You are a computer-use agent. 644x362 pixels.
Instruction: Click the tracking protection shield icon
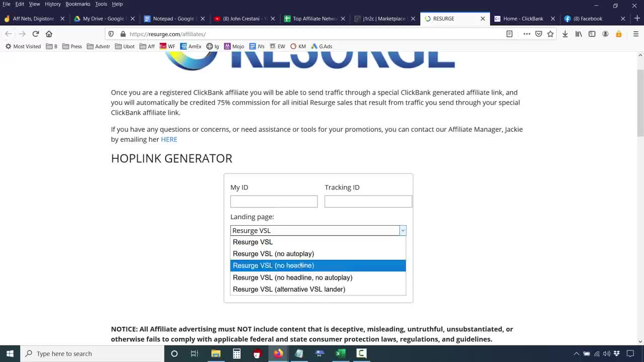pos(111,34)
